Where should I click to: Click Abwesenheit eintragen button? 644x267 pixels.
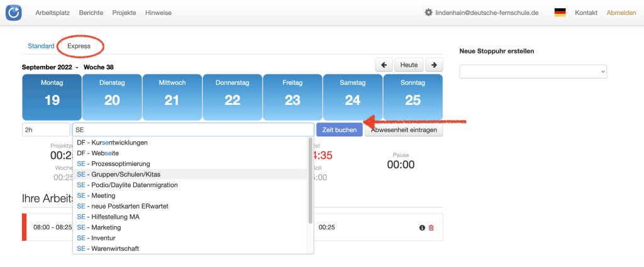point(404,129)
